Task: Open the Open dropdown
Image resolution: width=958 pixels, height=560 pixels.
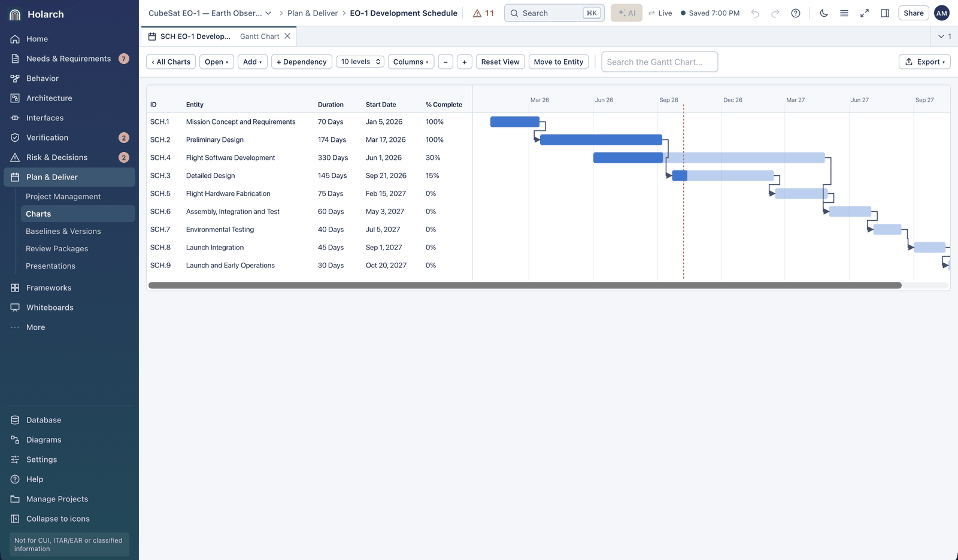Action: tap(217, 62)
